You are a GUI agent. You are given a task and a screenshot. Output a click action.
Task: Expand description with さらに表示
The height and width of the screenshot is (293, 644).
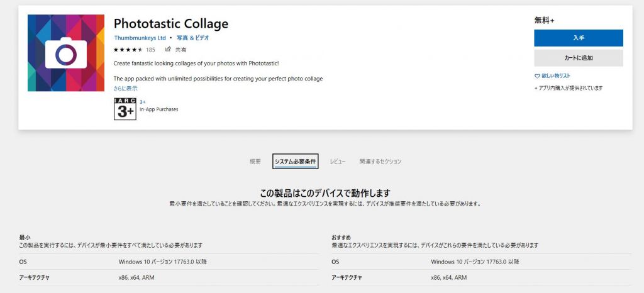pos(126,89)
